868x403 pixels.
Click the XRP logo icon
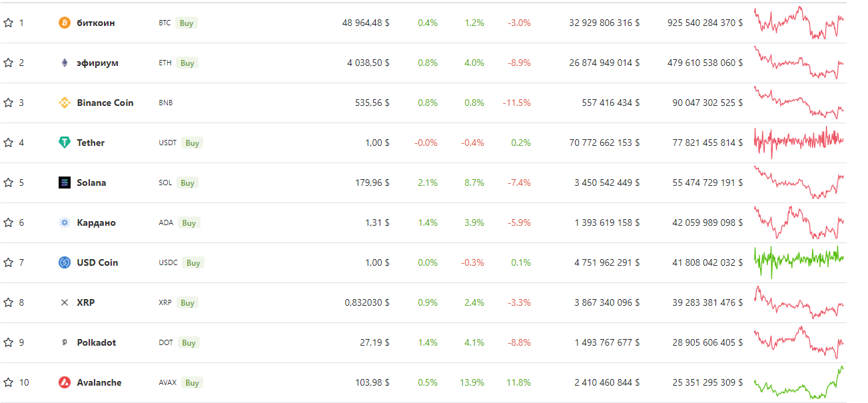click(65, 302)
